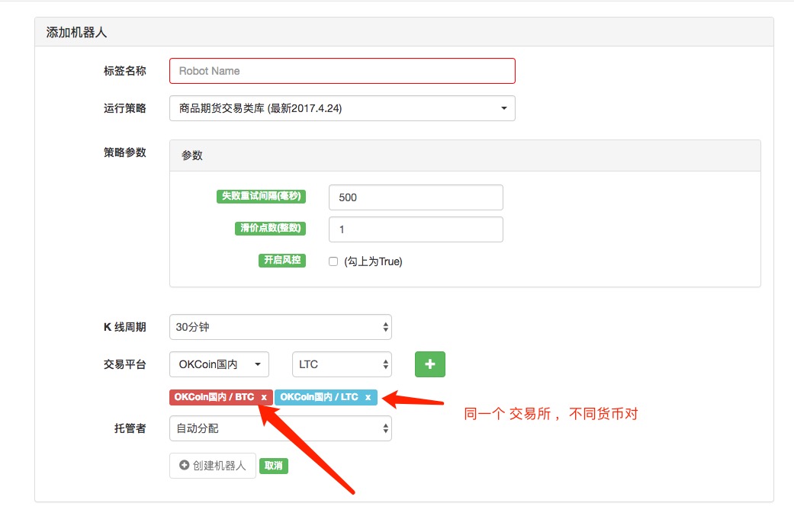Screen dimensions: 794x532
Task: Open the OKCoin国内 exchange dropdown
Action: point(219,364)
